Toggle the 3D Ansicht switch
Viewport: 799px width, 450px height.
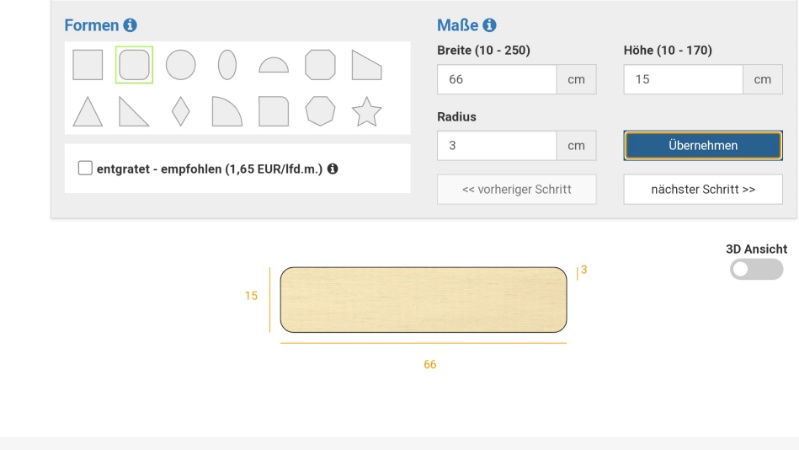pos(756,269)
